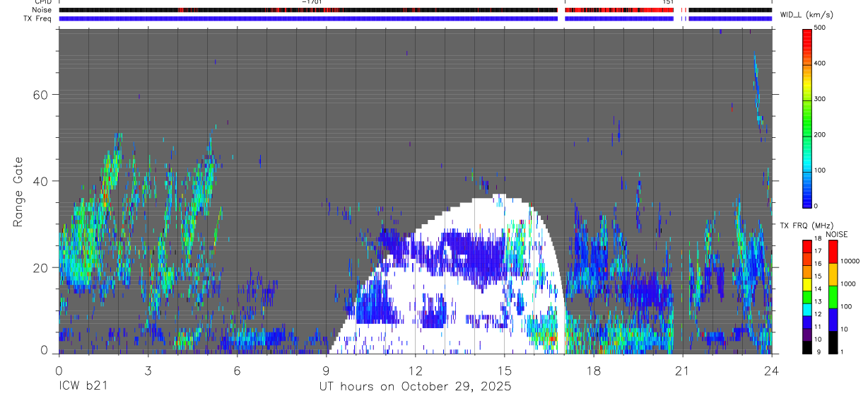Click the purple 10 MHz frequency swatch

pos(807,335)
